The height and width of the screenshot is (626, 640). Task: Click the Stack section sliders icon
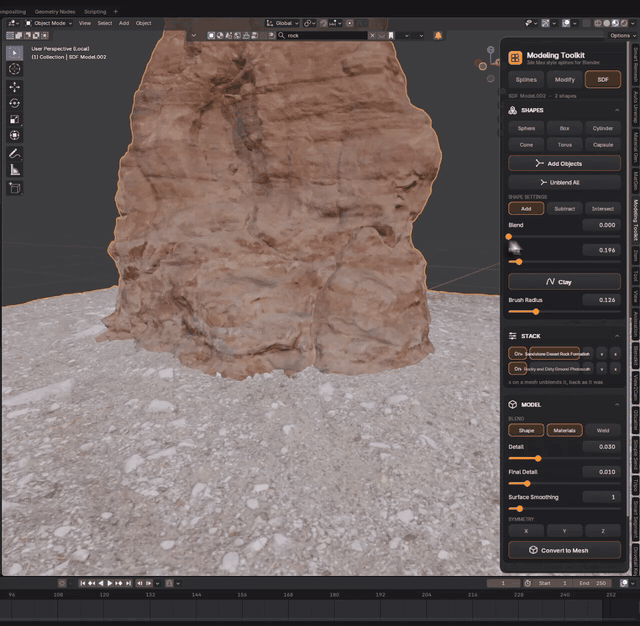tap(513, 336)
